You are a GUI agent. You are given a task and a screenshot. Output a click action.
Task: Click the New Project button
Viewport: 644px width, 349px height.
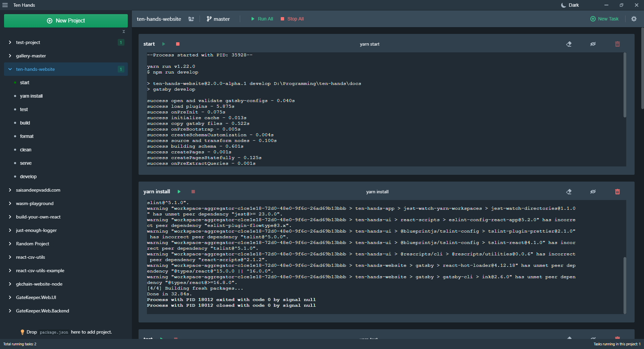point(66,20)
